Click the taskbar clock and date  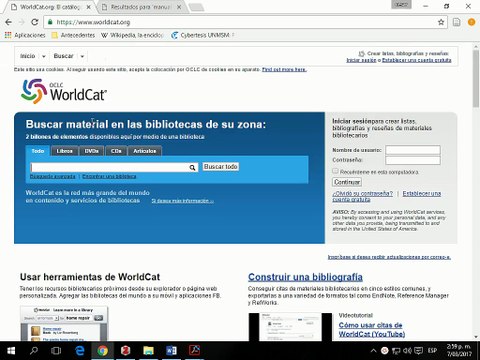click(459, 351)
